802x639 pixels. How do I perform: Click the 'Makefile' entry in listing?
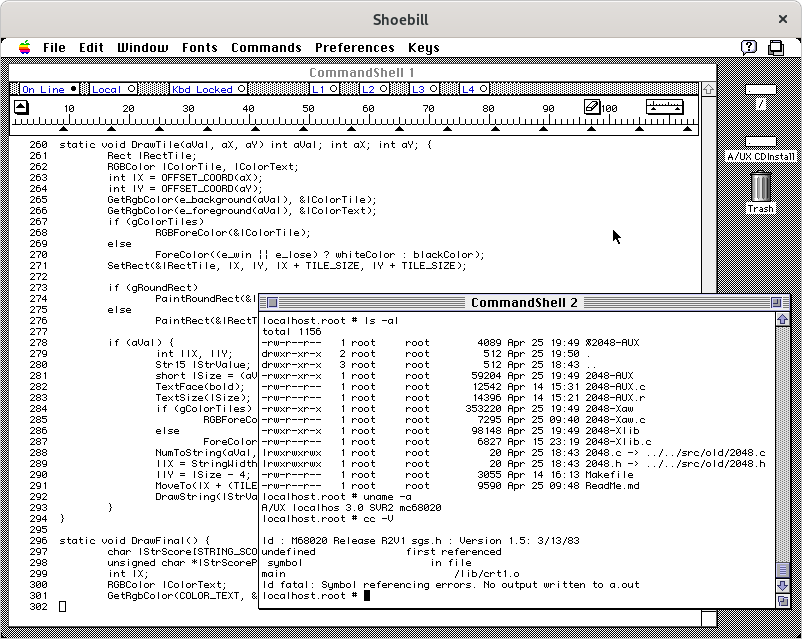click(x=609, y=475)
